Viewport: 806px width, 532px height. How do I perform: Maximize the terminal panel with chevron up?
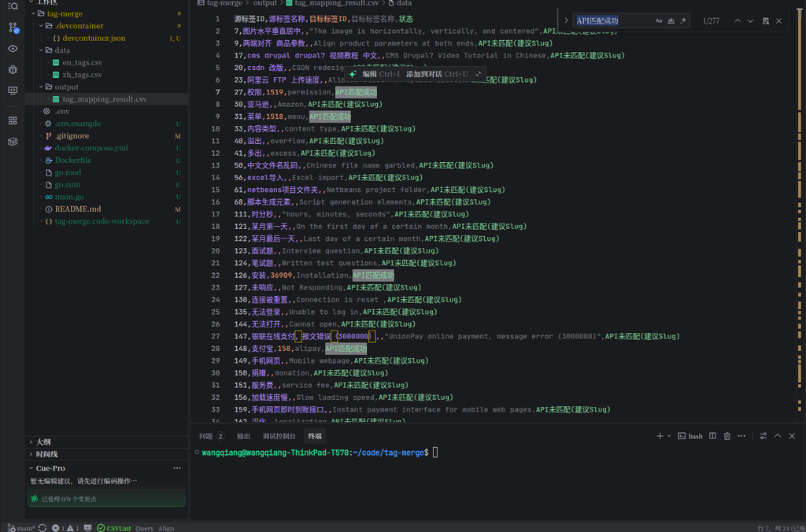778,436
